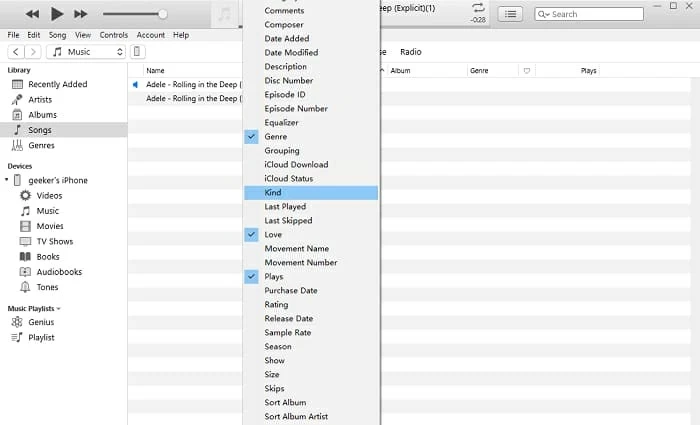This screenshot has width=700, height=425.
Task: Select Kind in the column menu
Action: [x=273, y=192]
